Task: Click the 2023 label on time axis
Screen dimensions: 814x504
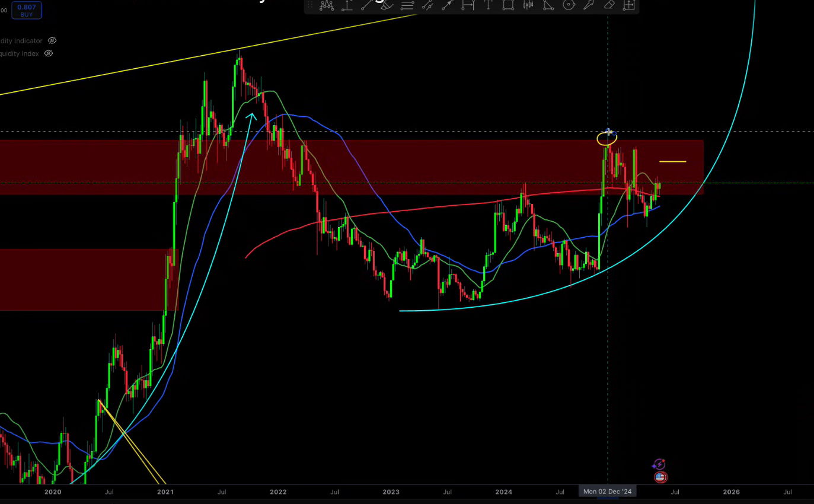Action: coord(391,492)
